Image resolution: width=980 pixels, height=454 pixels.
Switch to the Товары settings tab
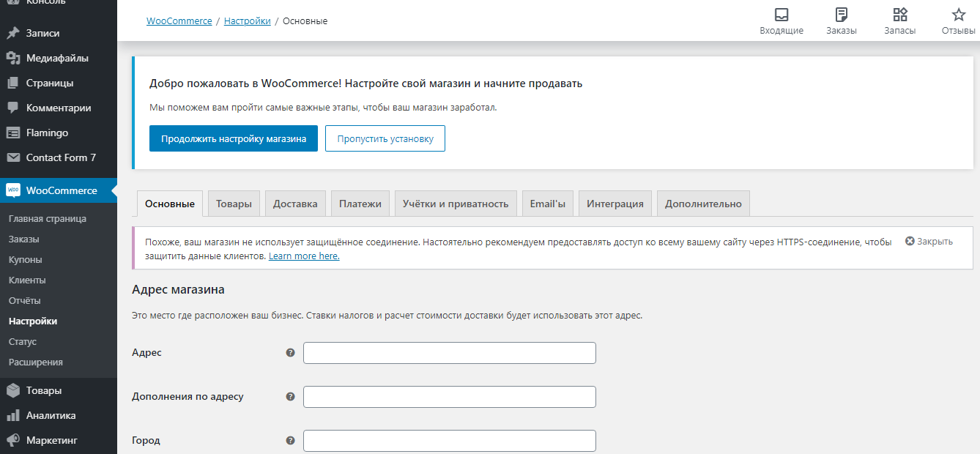234,204
